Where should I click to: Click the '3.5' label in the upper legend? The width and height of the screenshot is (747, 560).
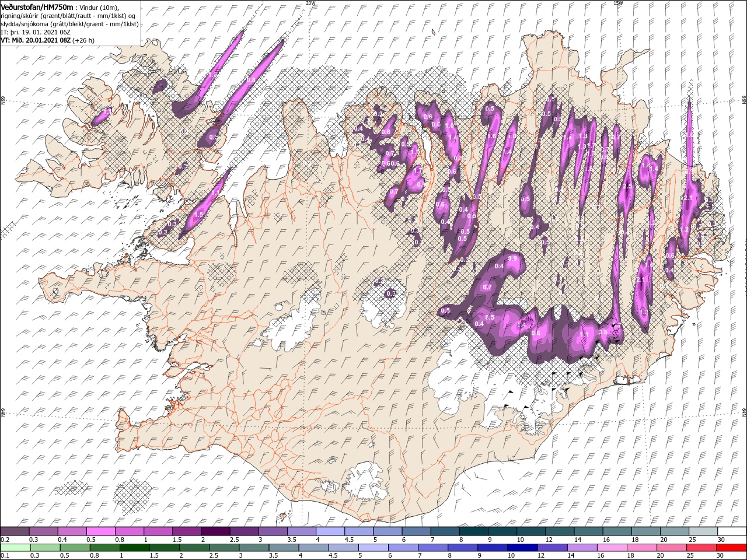pyautogui.click(x=291, y=540)
